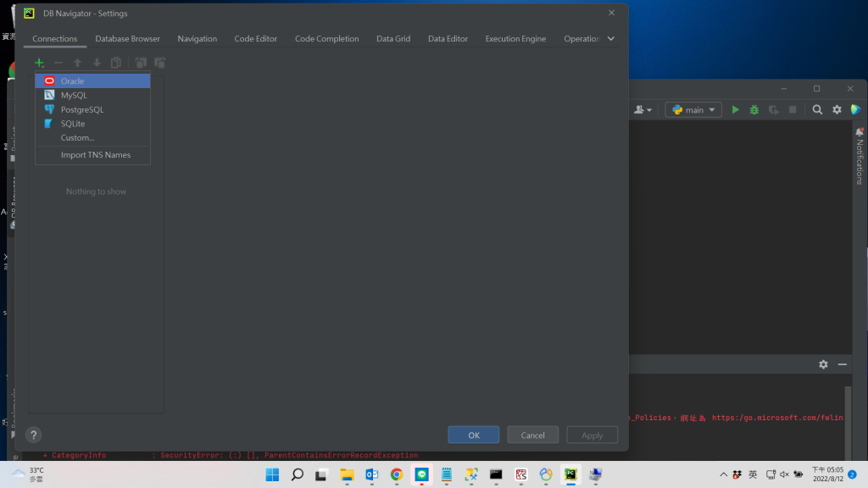Open the Code With Me users dropdown

[x=643, y=109]
